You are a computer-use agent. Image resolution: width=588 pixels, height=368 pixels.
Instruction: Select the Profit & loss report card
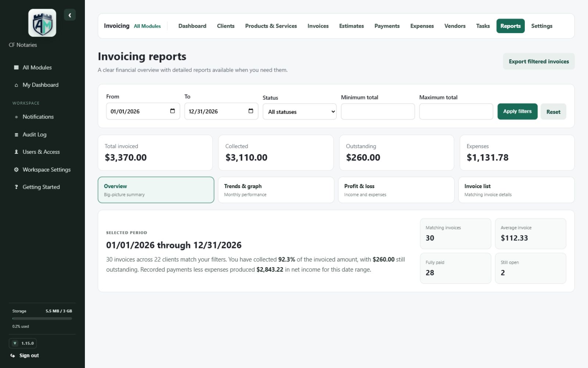click(396, 190)
